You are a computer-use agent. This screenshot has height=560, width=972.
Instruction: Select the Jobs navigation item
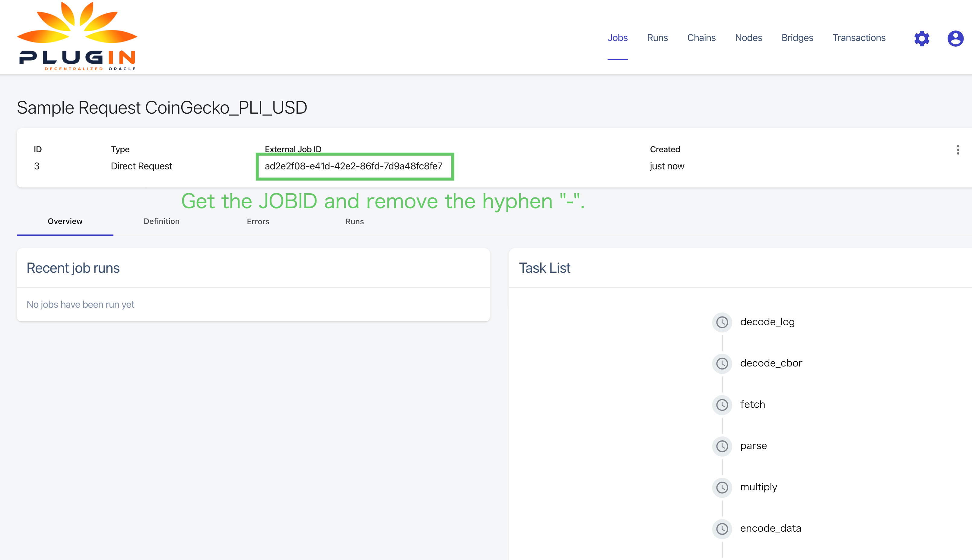coord(618,38)
